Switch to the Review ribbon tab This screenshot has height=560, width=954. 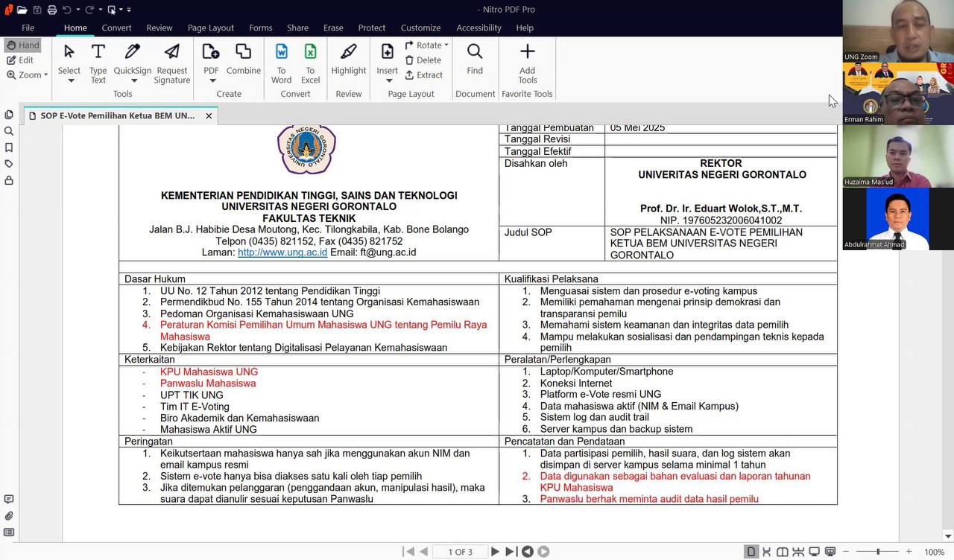[x=159, y=28]
